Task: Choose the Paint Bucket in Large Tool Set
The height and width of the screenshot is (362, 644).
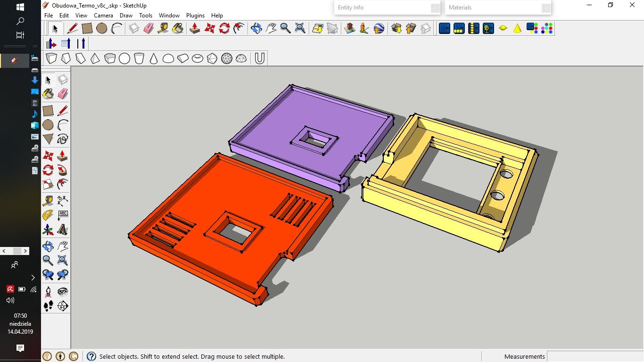Action: pos(48,94)
